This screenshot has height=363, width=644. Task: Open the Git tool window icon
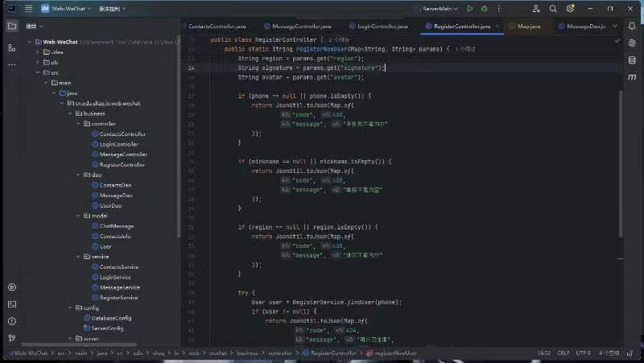(11, 339)
